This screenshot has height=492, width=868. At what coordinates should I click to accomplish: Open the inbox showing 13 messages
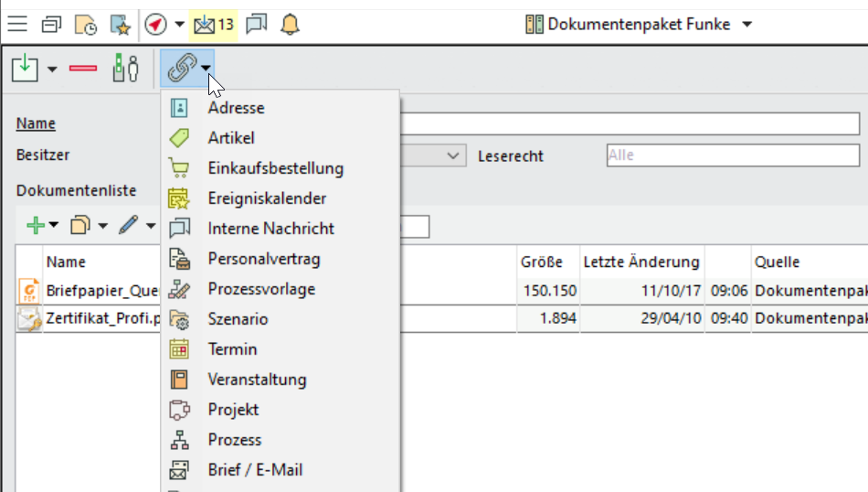click(x=213, y=25)
